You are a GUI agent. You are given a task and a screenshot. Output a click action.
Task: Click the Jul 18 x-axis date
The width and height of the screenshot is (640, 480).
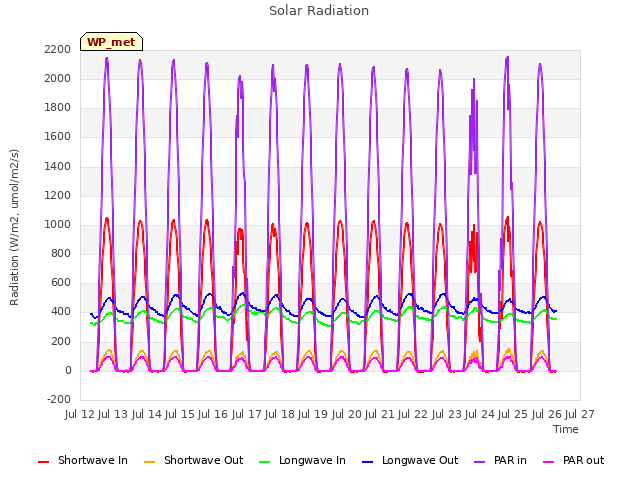click(280, 414)
